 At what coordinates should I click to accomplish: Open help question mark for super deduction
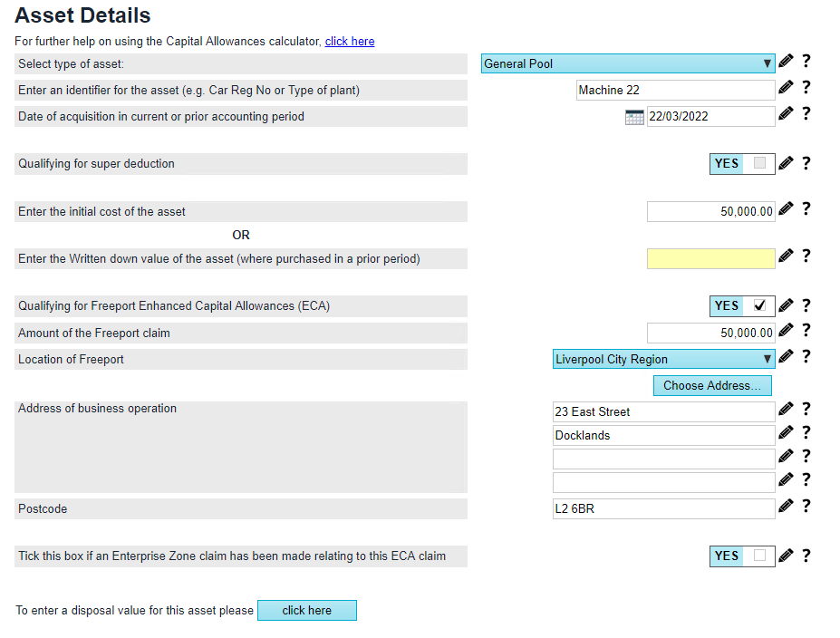click(x=806, y=163)
